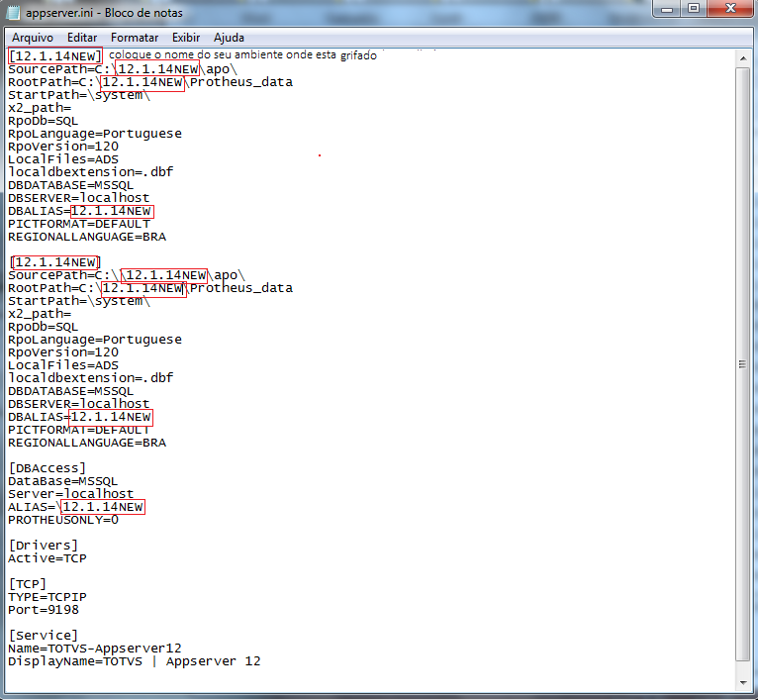
Task: Click the first StartPath=\system\ line
Action: [x=79, y=95]
